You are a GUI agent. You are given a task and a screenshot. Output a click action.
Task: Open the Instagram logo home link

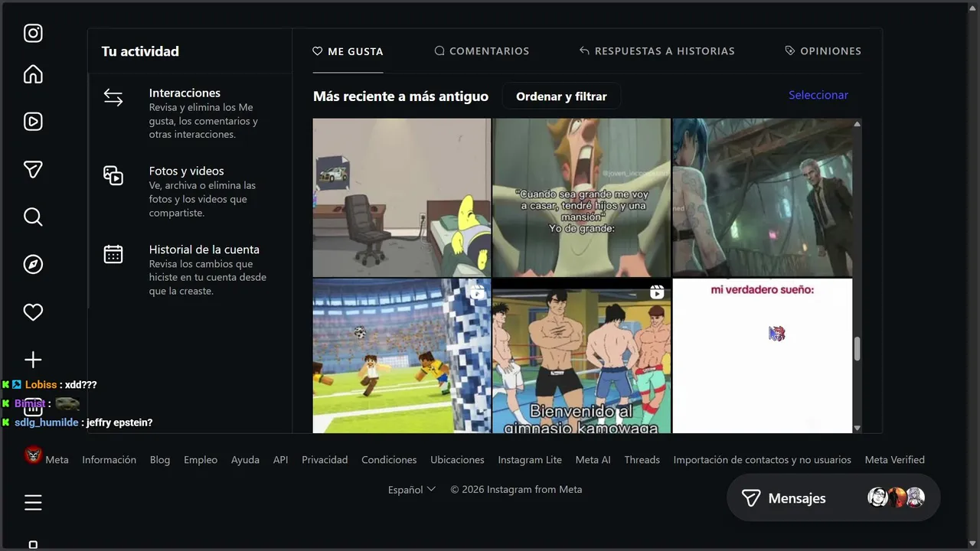[33, 33]
